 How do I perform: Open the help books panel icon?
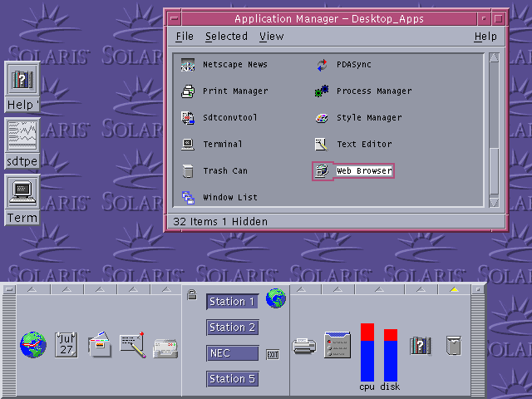421,346
